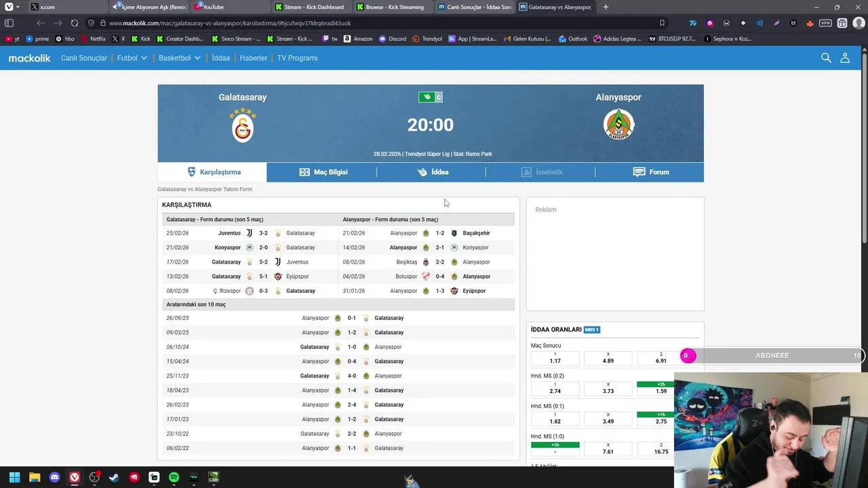
Task: Click Juventus crest in 25/02/26 row
Action: coord(250,233)
